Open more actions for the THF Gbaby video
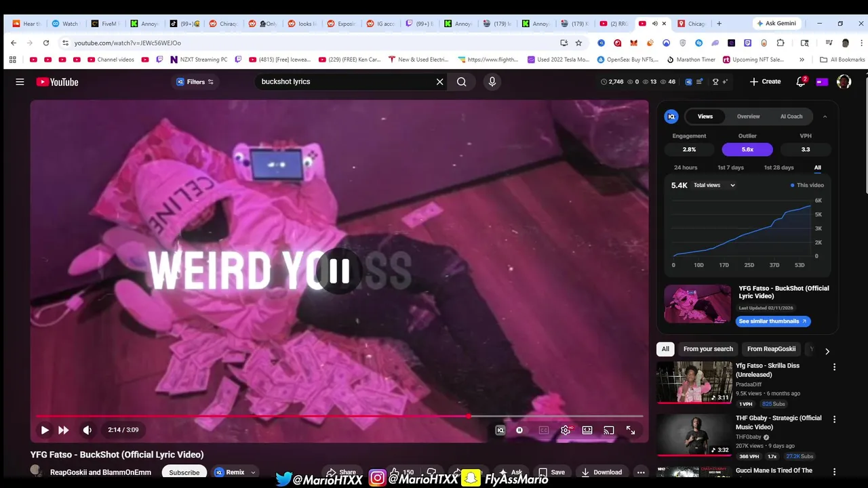The height and width of the screenshot is (488, 868). [x=834, y=420]
